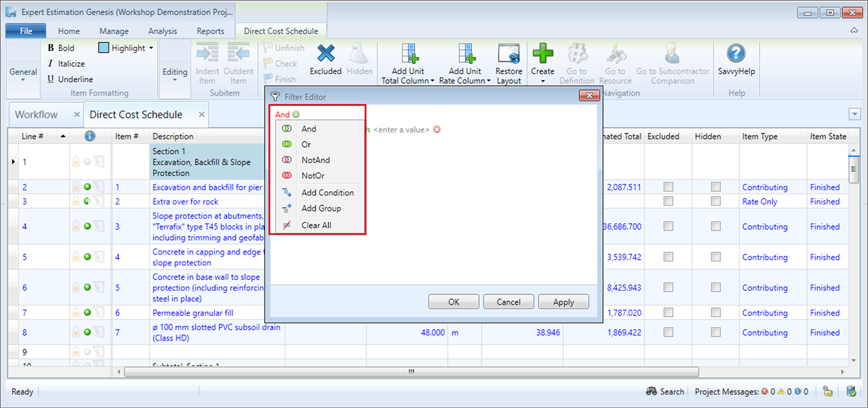Open the General dropdown in ribbon
The height and width of the screenshot is (408, 868).
click(23, 75)
